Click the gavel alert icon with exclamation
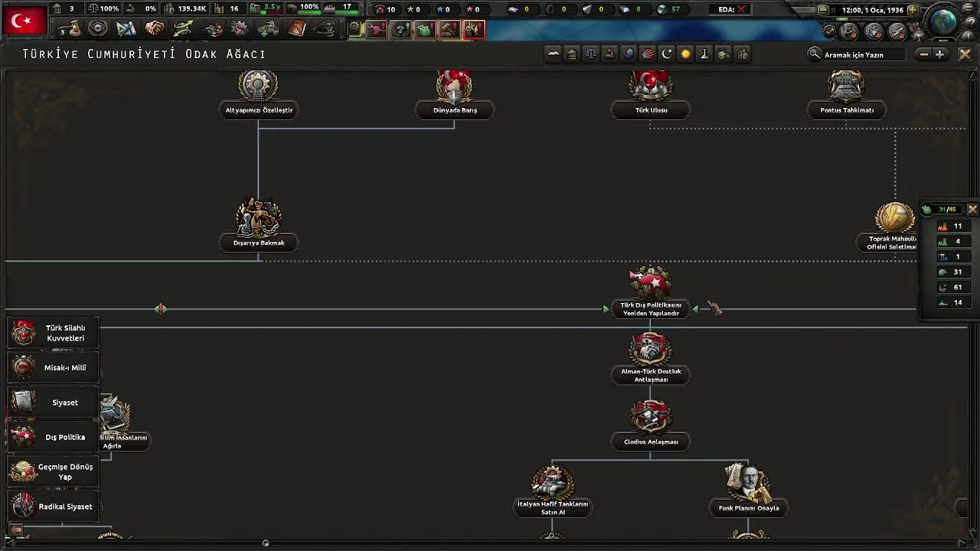Viewport: 980px width, 551px height. [449, 29]
